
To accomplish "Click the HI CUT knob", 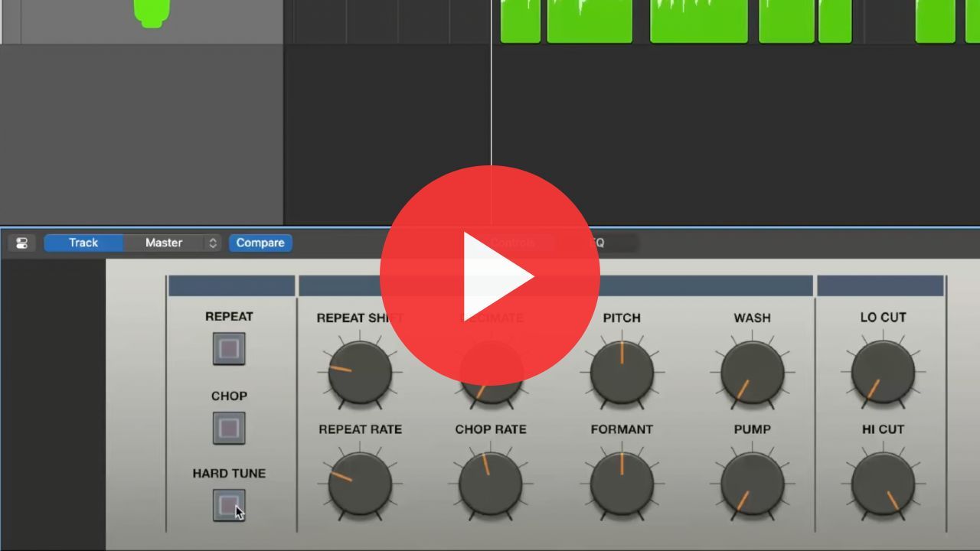I will 883,484.
